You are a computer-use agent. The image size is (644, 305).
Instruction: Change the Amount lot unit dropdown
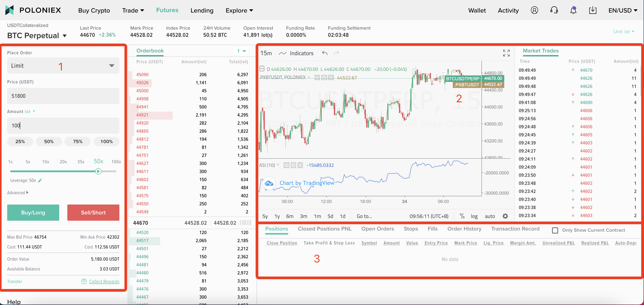tap(30, 111)
